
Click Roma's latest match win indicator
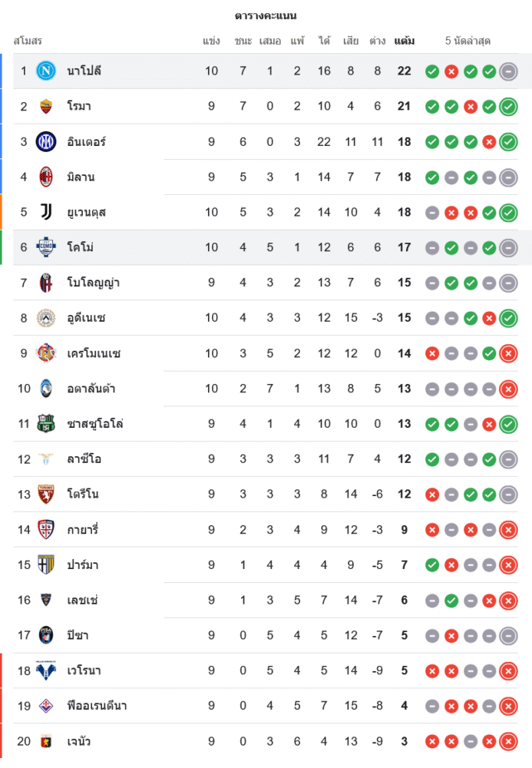pos(508,107)
